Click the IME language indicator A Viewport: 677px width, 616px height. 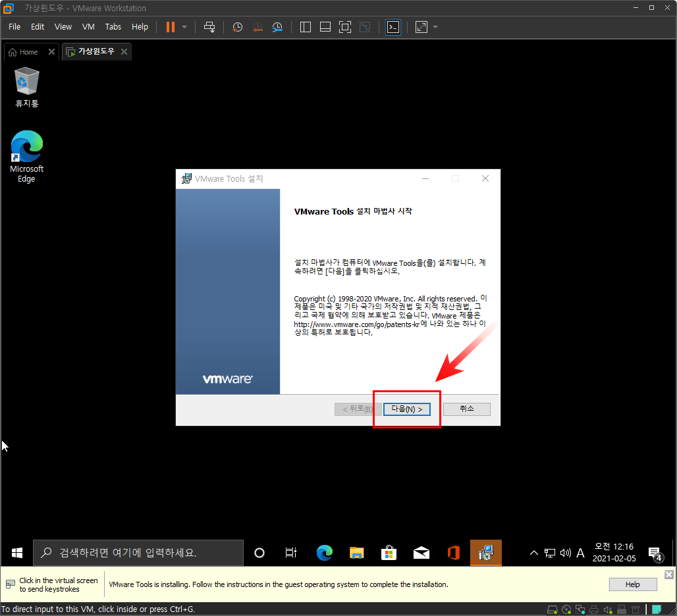tap(580, 553)
